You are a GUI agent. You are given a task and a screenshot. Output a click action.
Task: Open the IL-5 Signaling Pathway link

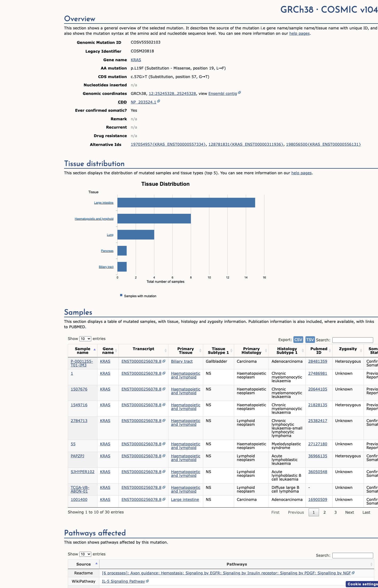[123, 581]
